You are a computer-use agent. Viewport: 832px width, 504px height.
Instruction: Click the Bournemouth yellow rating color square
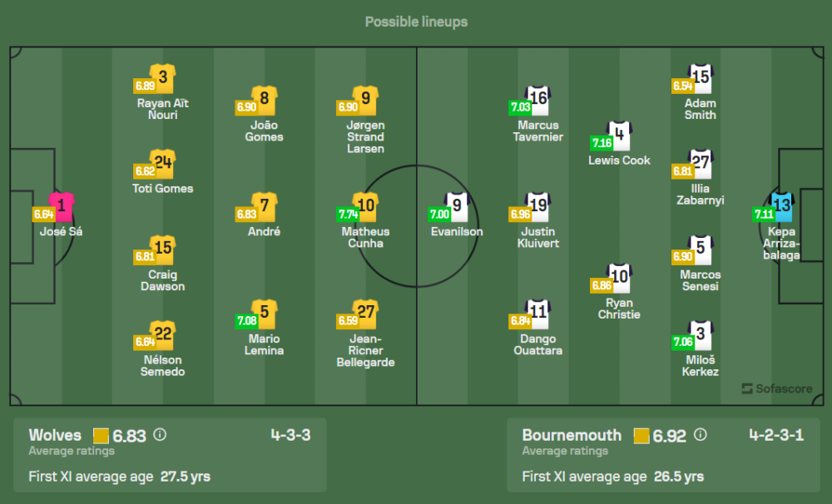(x=641, y=435)
